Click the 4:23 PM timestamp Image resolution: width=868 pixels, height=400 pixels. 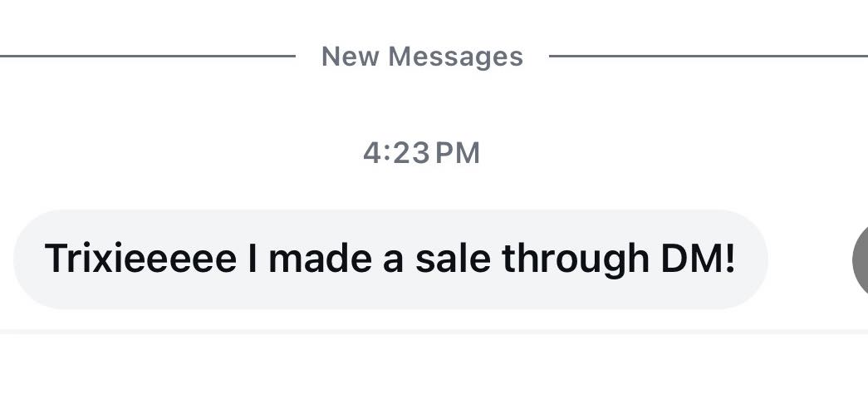tap(422, 153)
